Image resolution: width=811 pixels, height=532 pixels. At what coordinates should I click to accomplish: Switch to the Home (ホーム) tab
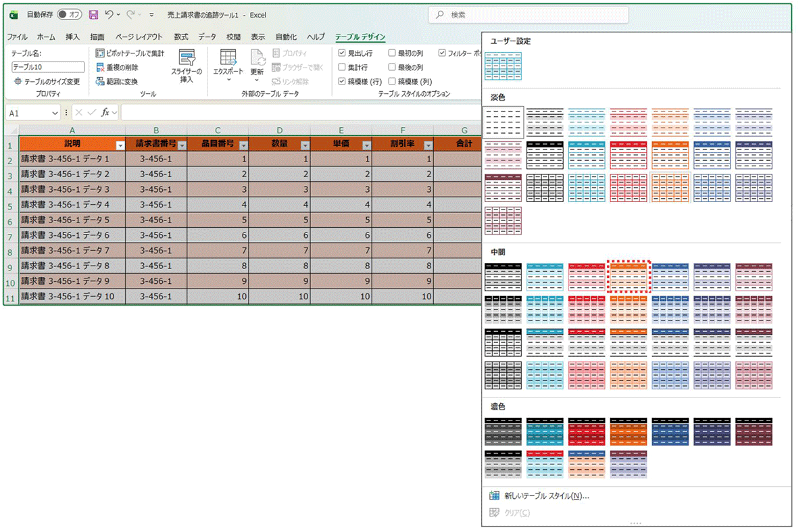46,37
